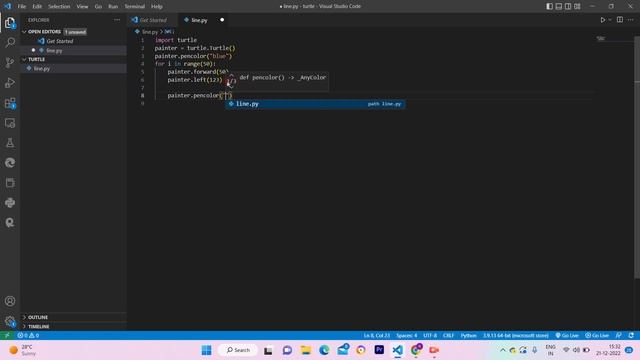Open Run and Debug view

pos(10,83)
